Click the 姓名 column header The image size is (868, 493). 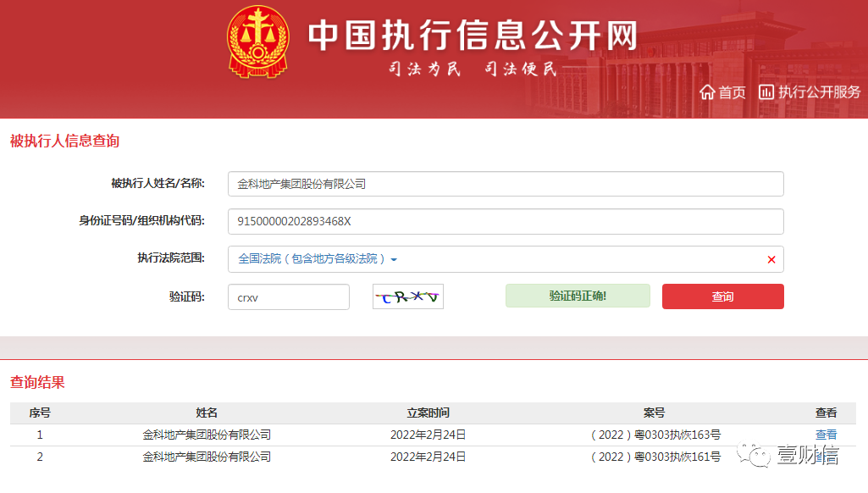[x=207, y=413]
